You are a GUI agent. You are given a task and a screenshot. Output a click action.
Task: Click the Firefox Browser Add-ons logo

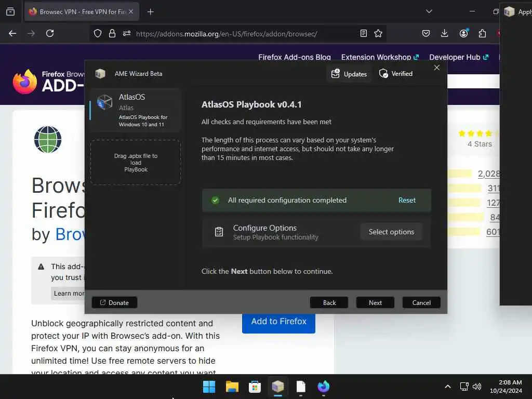[x=47, y=82]
